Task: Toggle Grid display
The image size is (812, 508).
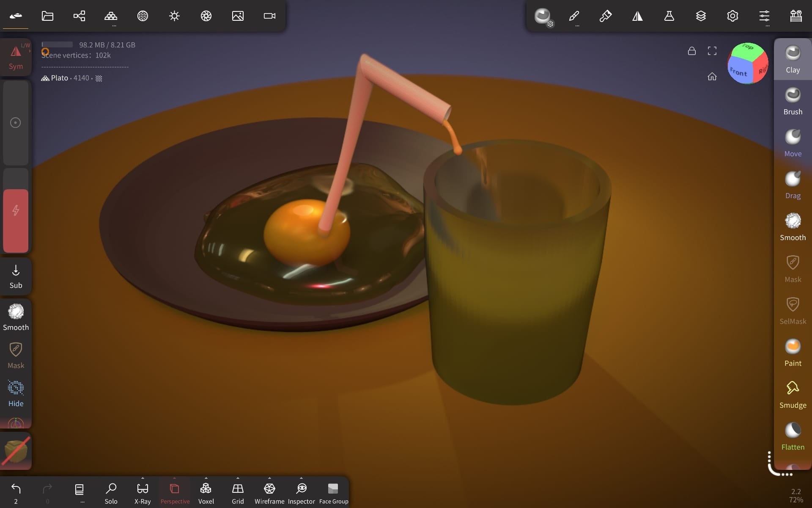Action: coord(238,493)
